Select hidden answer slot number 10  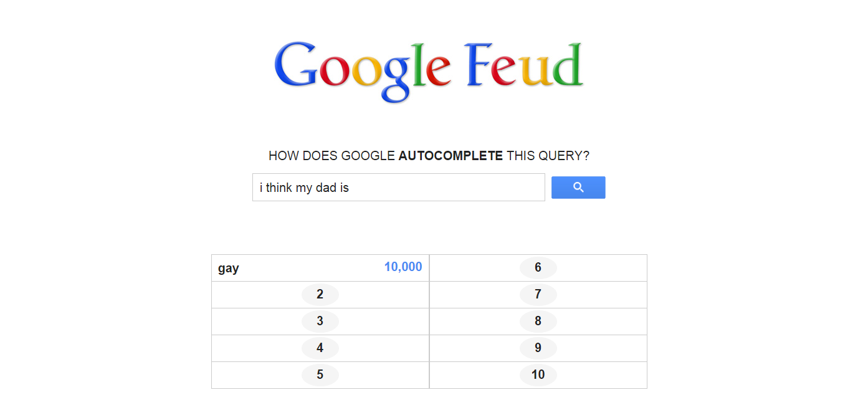[538, 375]
